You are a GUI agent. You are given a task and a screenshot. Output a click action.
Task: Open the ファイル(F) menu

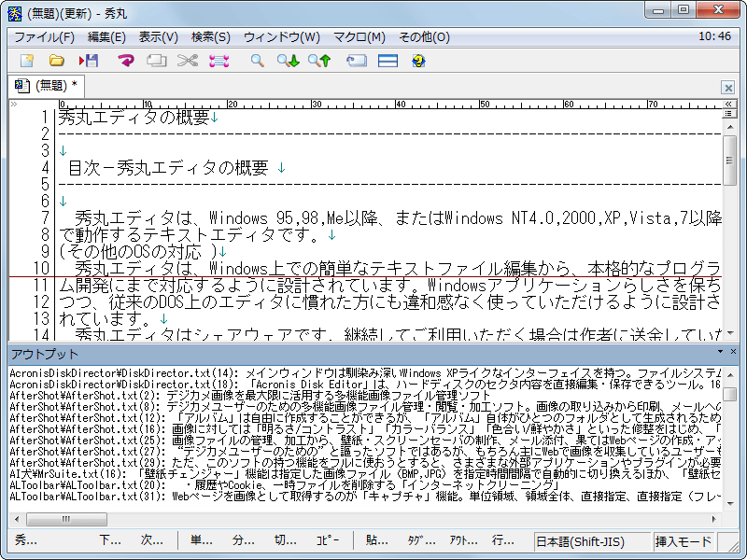point(44,37)
